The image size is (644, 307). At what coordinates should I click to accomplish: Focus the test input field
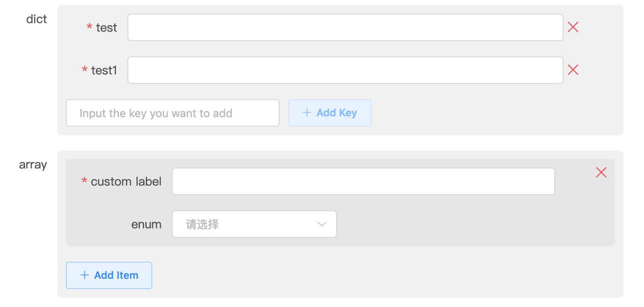coord(346,27)
